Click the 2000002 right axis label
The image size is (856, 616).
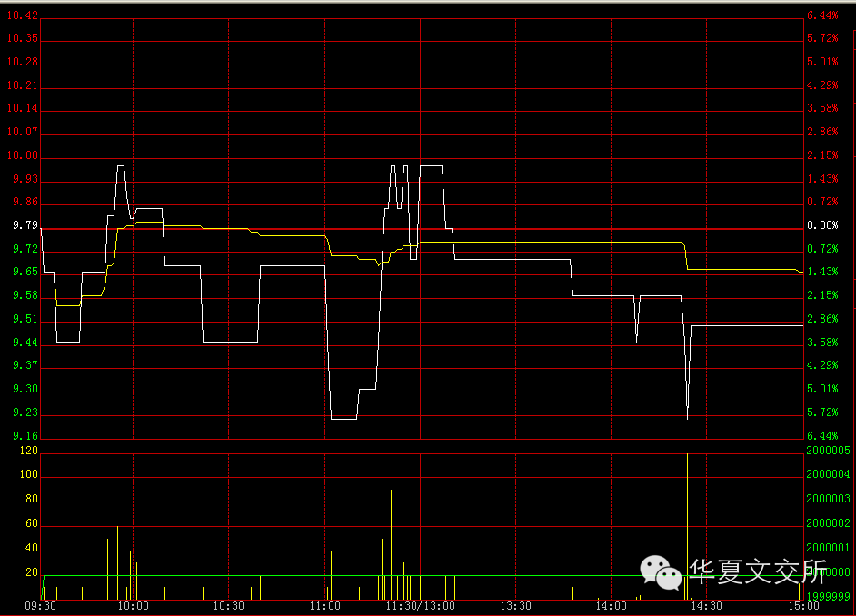[828, 523]
